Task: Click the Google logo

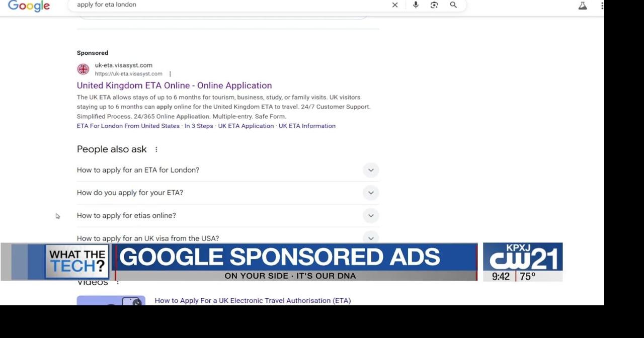Action: (29, 6)
